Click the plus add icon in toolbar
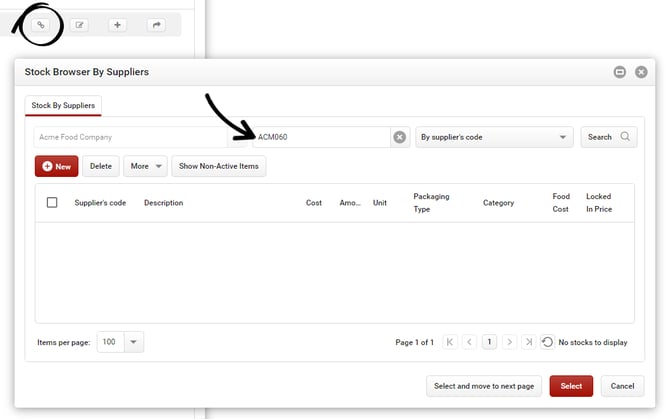 click(x=117, y=25)
